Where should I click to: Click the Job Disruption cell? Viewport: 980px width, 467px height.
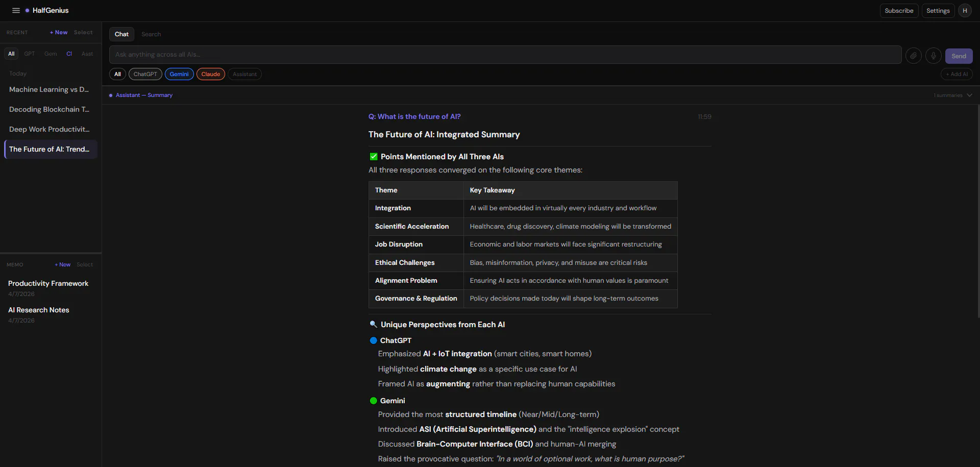[x=416, y=244]
